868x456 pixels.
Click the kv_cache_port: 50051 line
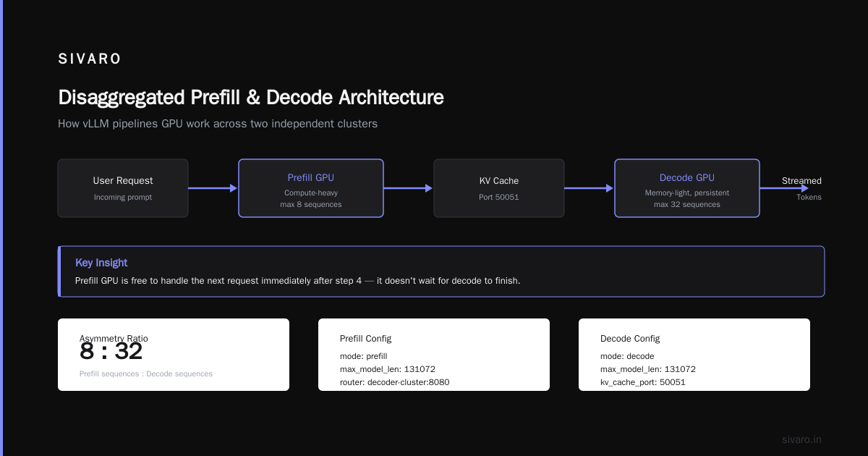(x=643, y=382)
